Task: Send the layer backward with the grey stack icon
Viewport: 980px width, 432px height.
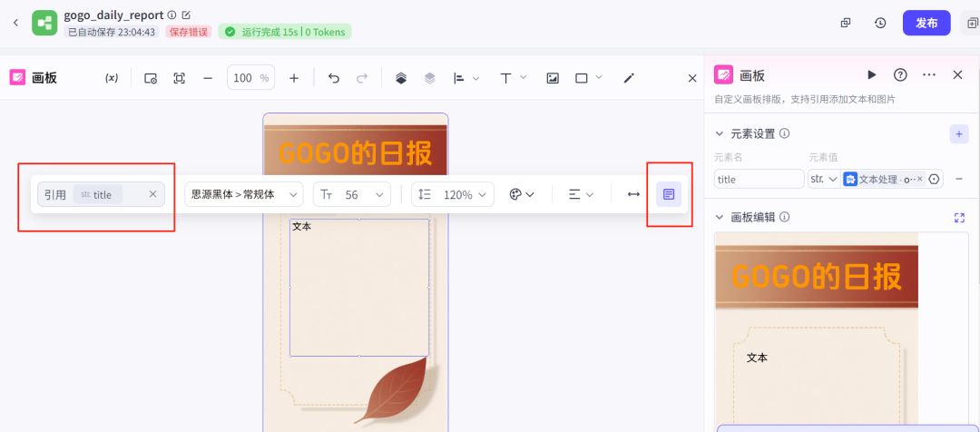Action: tap(429, 78)
